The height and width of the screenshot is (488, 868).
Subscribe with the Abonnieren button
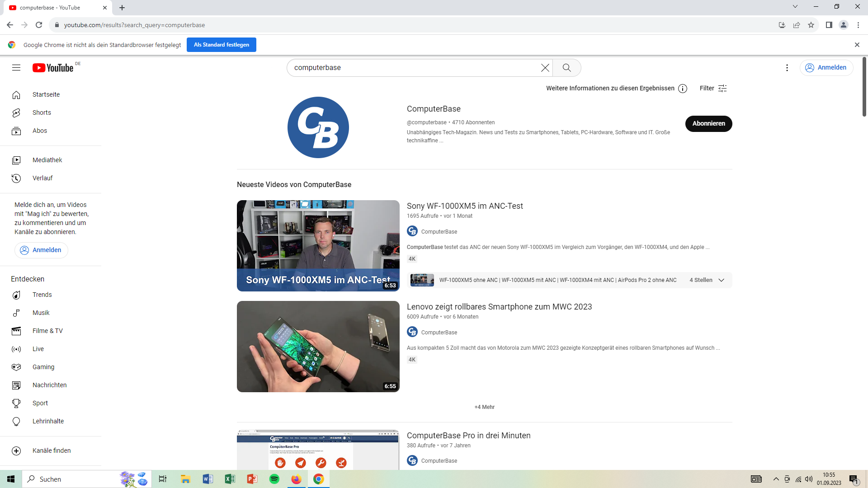[x=708, y=123]
